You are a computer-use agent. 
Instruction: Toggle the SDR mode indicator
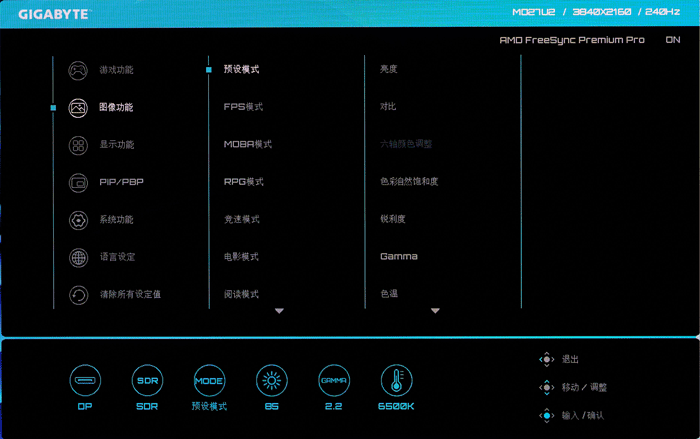click(147, 380)
